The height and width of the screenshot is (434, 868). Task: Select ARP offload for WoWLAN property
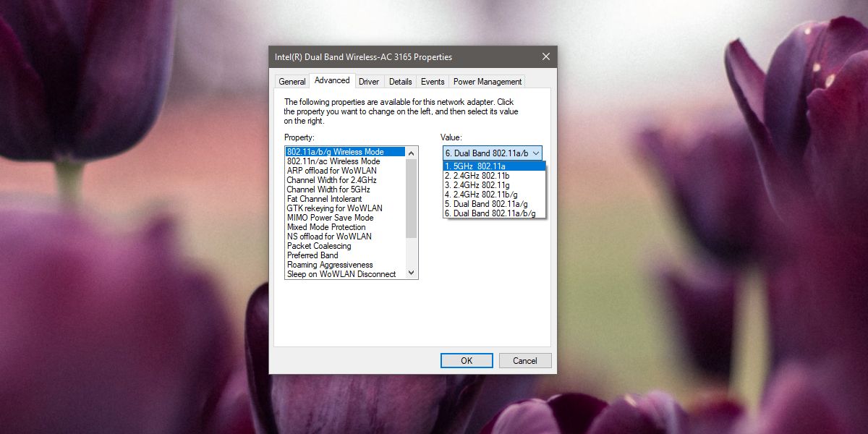click(x=346, y=171)
